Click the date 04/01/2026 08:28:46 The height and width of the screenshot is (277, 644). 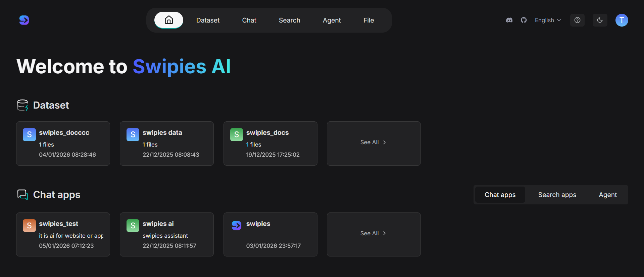tap(67, 155)
